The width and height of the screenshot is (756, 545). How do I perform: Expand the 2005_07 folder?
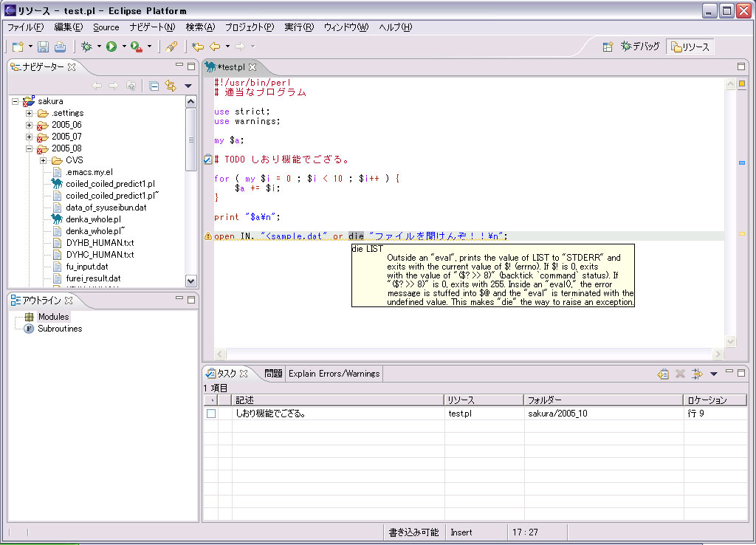[x=30, y=137]
